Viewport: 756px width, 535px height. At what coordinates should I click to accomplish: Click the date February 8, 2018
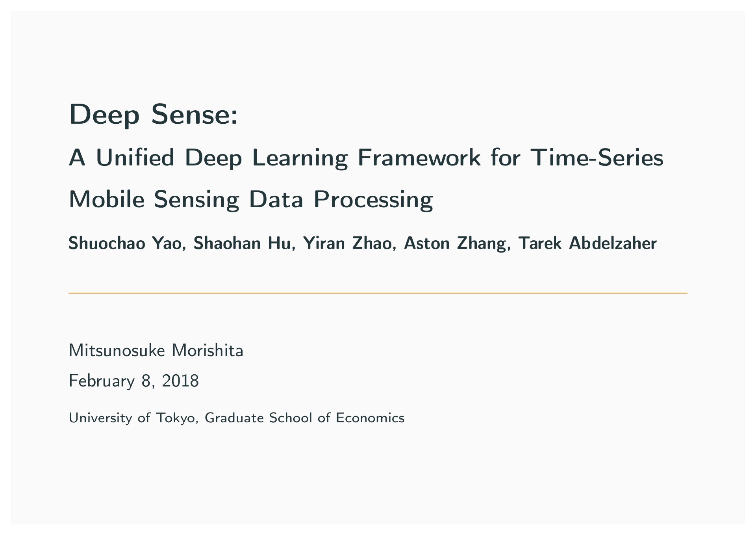point(134,381)
